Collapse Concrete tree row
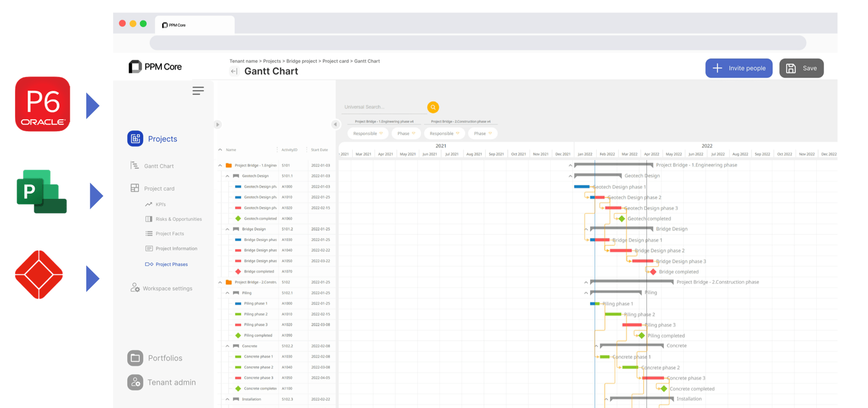The image size is (868, 408). tap(227, 346)
